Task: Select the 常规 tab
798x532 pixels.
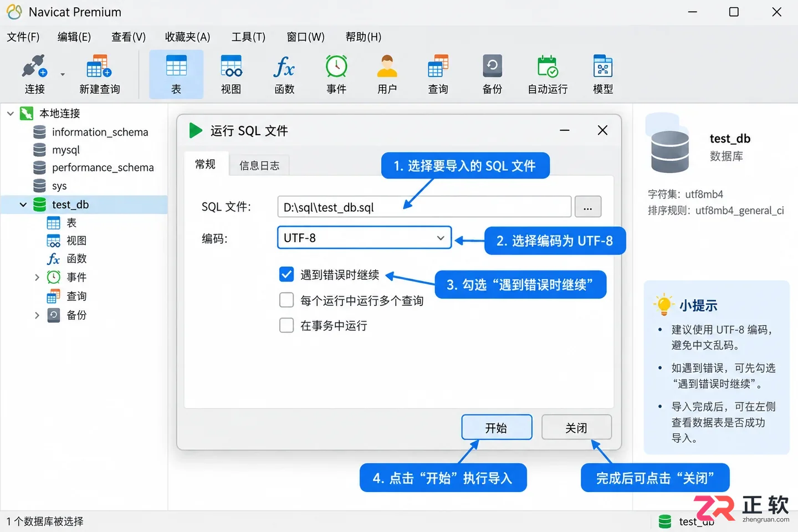Action: click(206, 164)
